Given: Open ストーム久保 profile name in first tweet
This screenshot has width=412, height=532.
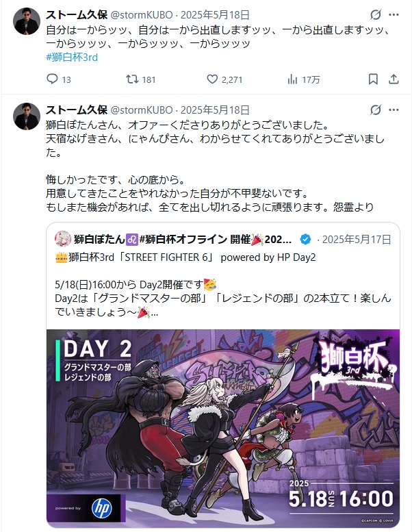Looking at the screenshot, I should click(x=77, y=15).
